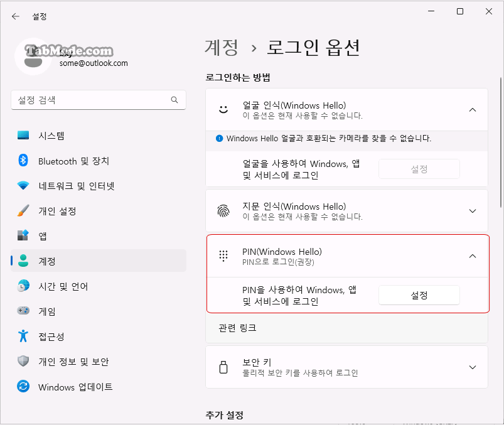Click some@outlook.com account email
Screen dimensions: 504x425
tap(94, 63)
